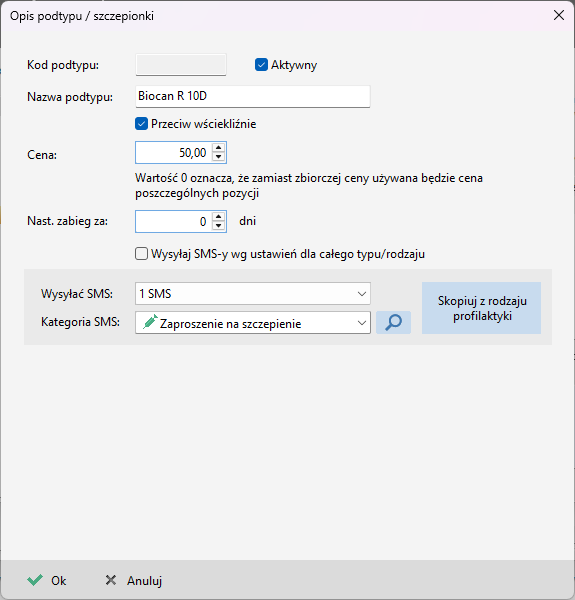
Task: Click Skopiuj z rodzaju profilaktyki button
Action: pyautogui.click(x=481, y=308)
